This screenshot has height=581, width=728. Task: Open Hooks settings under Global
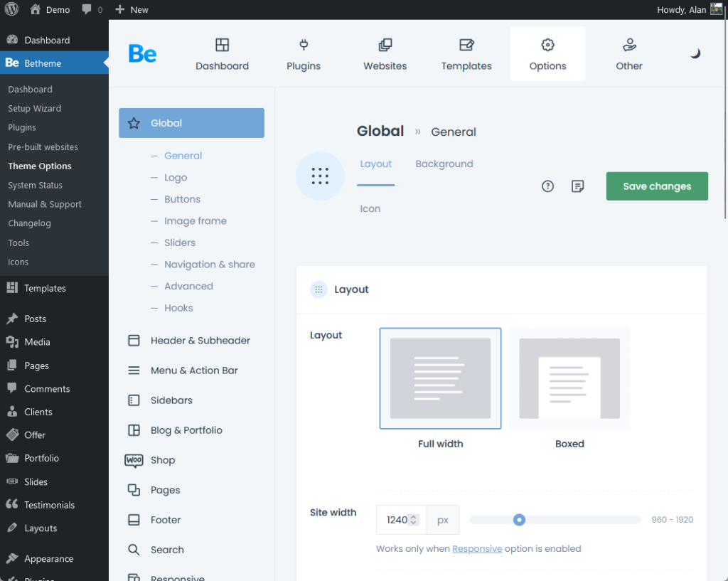[178, 308]
